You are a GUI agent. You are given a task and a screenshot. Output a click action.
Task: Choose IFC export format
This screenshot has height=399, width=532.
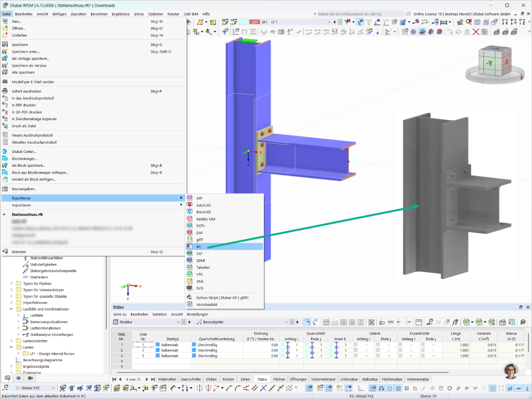pos(225,247)
